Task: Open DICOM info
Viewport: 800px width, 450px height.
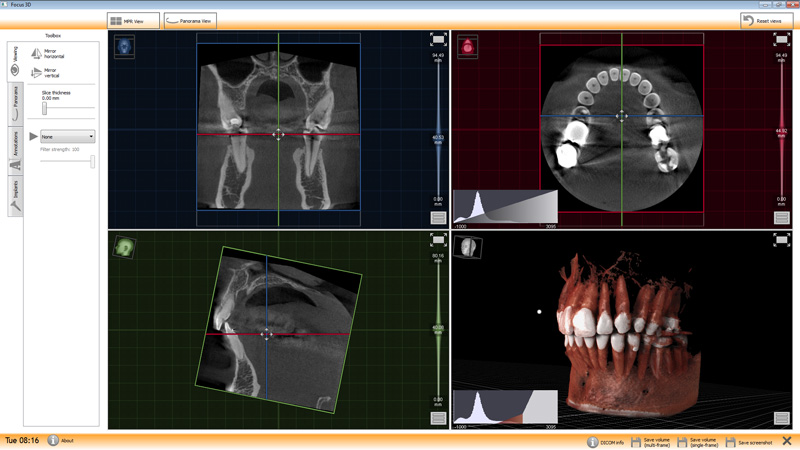Action: [592, 441]
